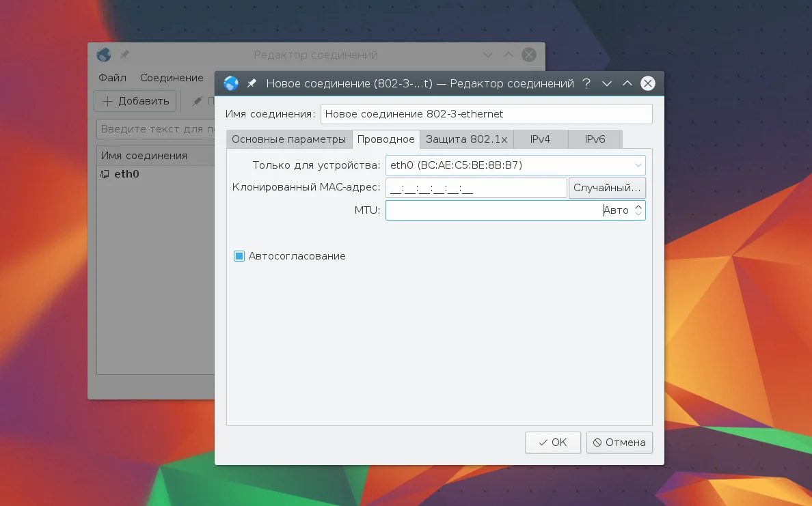
Task: Click the question mark help icon
Action: click(586, 83)
